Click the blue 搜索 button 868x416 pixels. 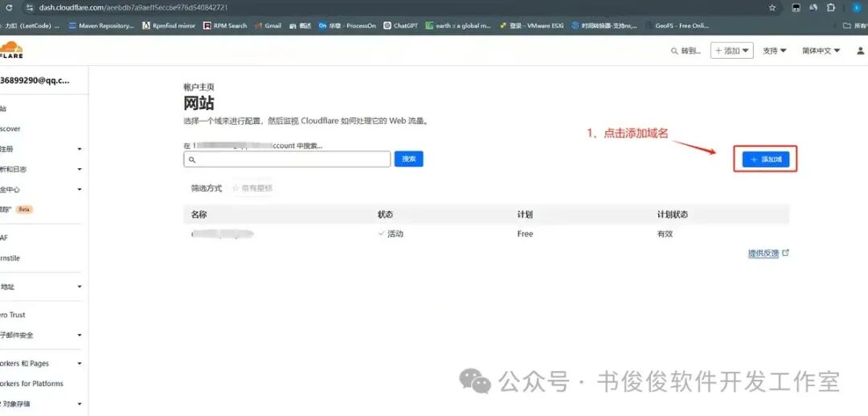point(408,159)
